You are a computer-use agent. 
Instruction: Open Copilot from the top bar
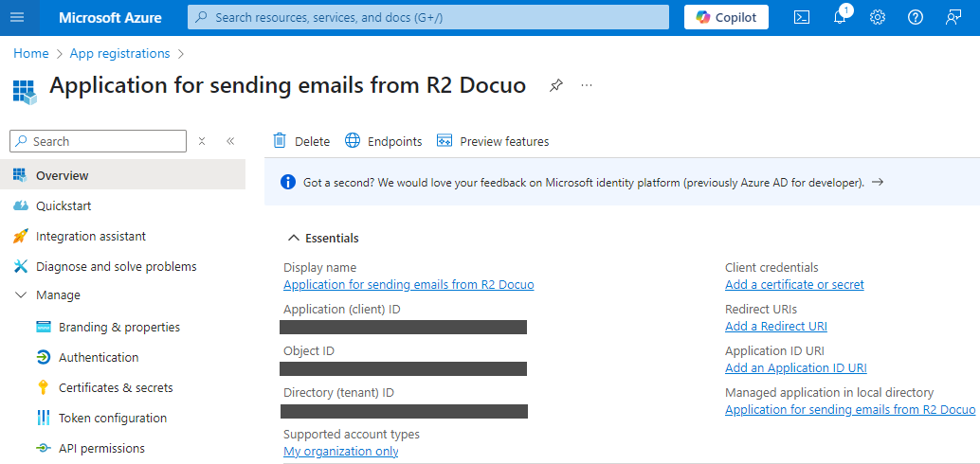pyautogui.click(x=726, y=17)
